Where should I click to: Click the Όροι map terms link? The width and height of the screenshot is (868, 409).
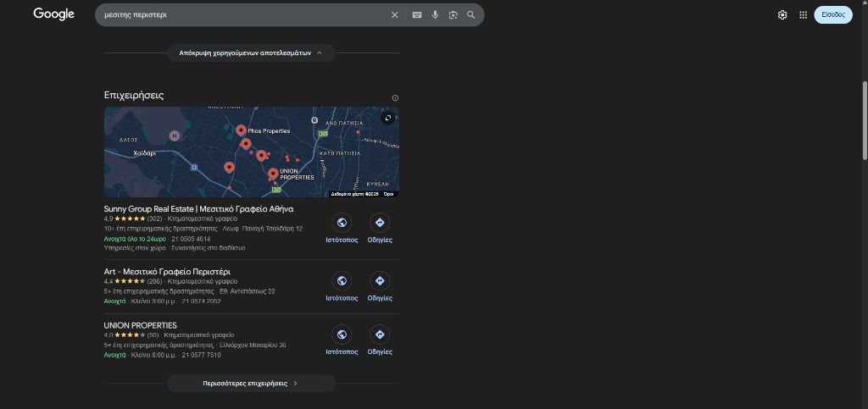coord(388,194)
